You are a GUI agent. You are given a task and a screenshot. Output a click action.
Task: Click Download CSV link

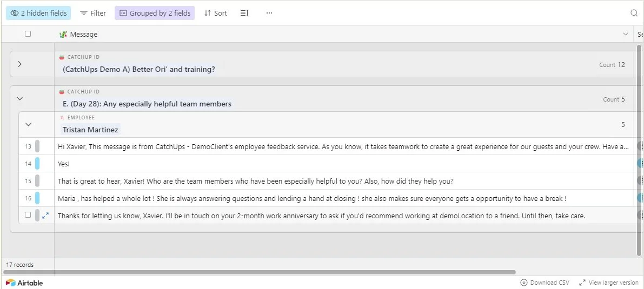[x=545, y=283]
